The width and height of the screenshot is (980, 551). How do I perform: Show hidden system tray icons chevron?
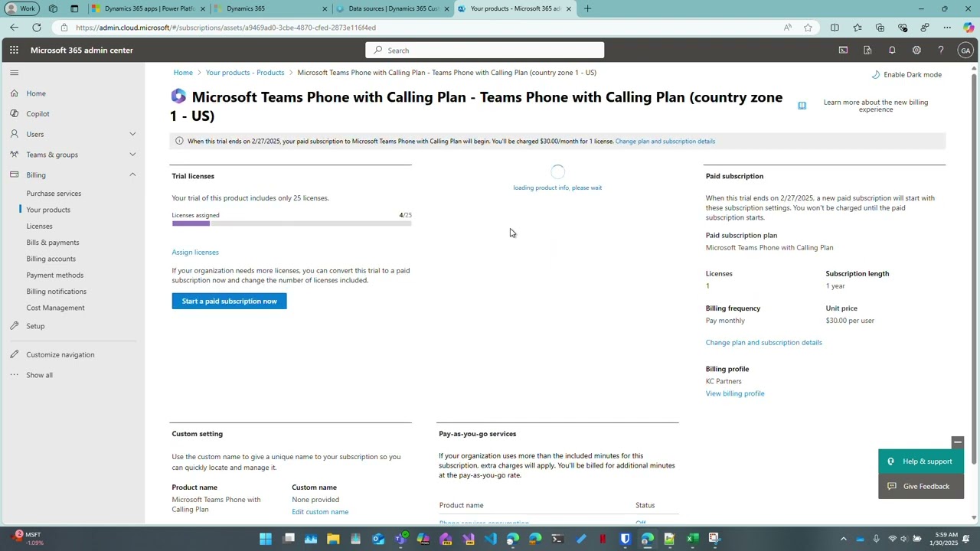tap(844, 539)
